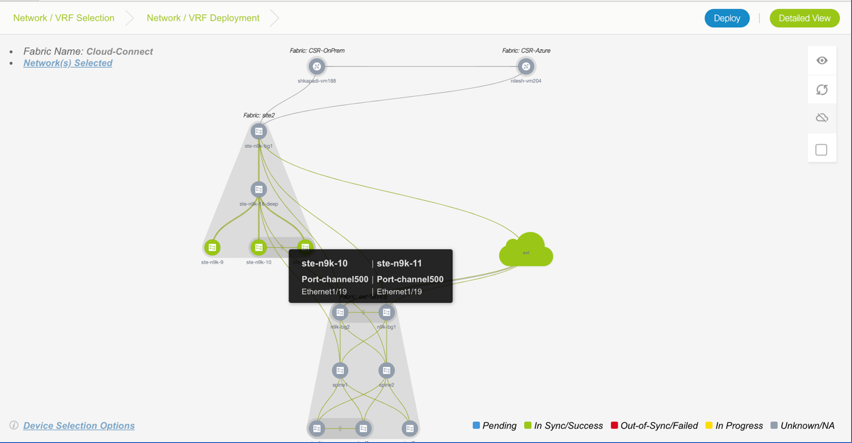Click the ste-n9k-bg1 border gateway switch

[258, 132]
